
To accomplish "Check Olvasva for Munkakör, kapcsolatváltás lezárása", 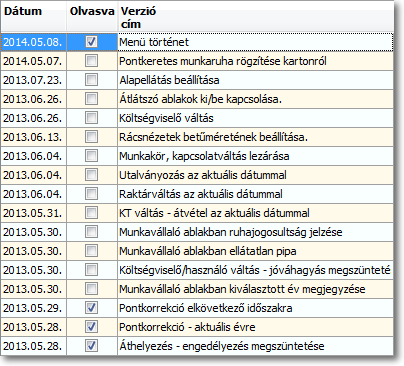I will tap(91, 156).
